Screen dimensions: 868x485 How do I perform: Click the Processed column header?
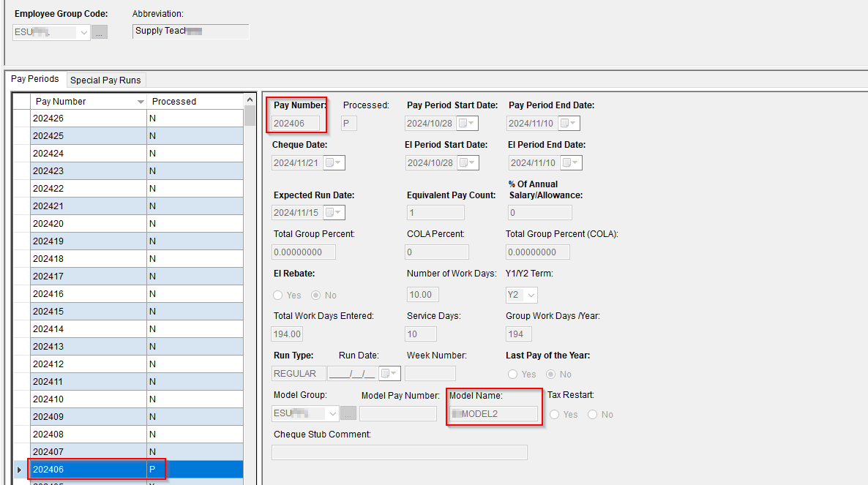[x=195, y=101]
